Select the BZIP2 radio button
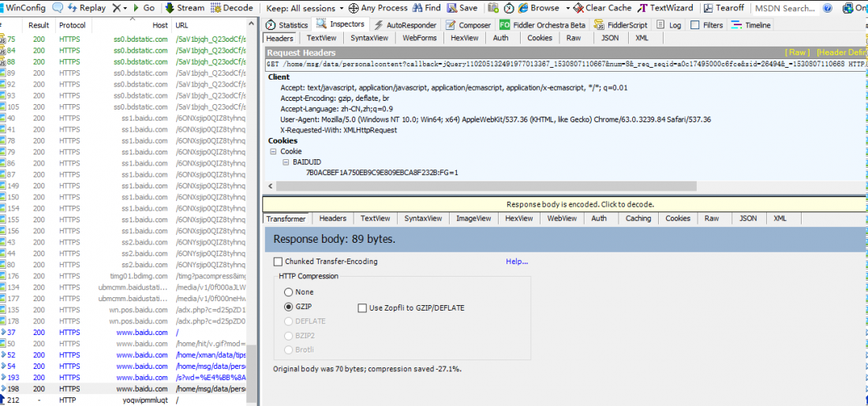Image resolution: width=868 pixels, height=406 pixels. coord(288,335)
